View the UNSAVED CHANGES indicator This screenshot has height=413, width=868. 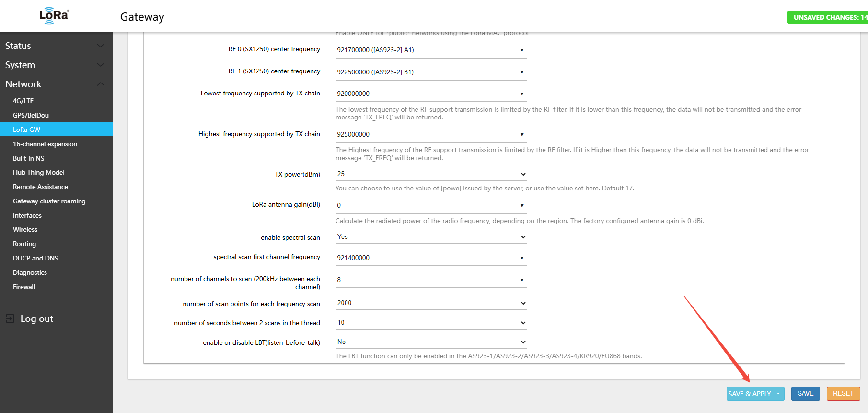coord(828,17)
